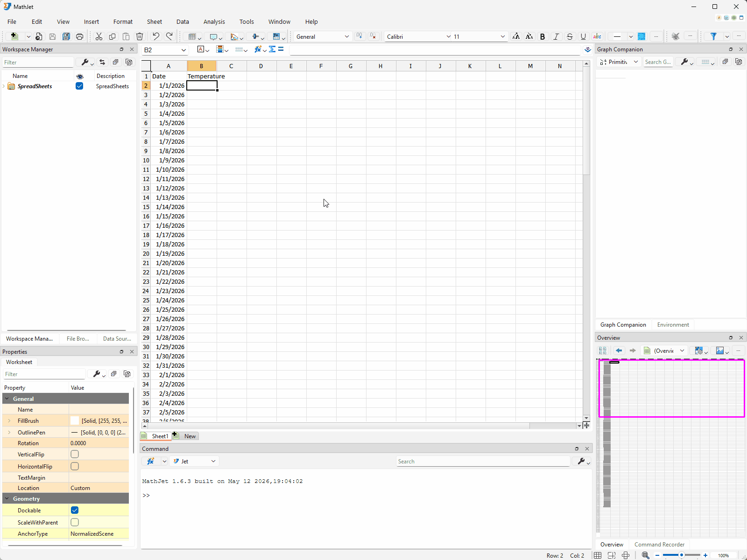Viewport: 747px width, 560px height.
Task: Click the increase font size icon
Action: point(516,36)
